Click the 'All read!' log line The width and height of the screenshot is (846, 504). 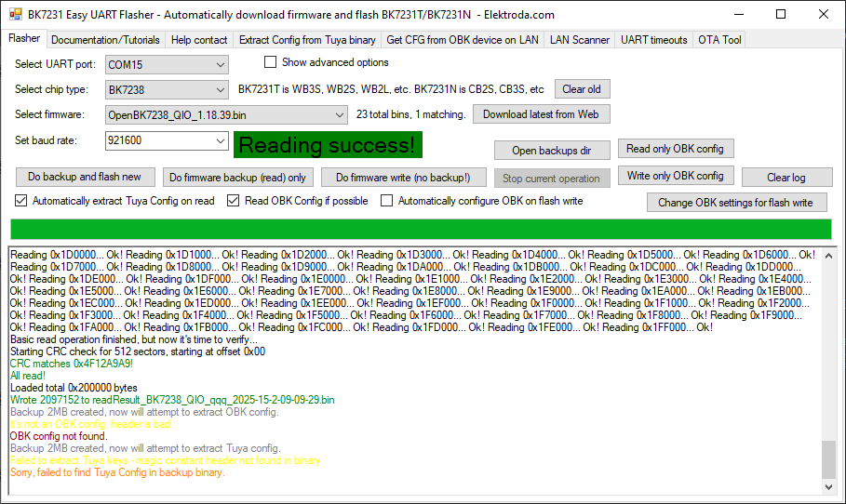coord(28,376)
